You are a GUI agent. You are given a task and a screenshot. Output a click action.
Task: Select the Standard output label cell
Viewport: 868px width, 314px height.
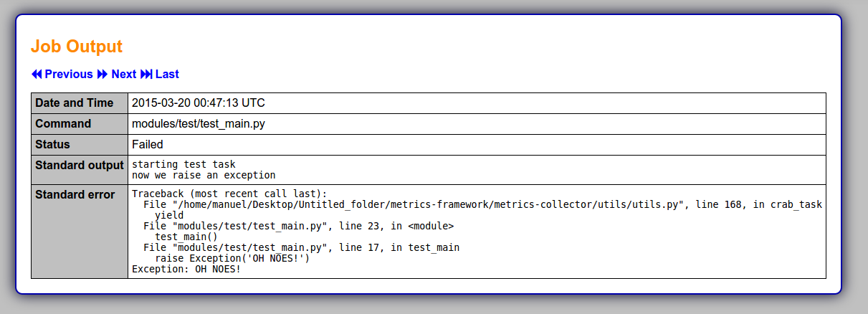80,170
